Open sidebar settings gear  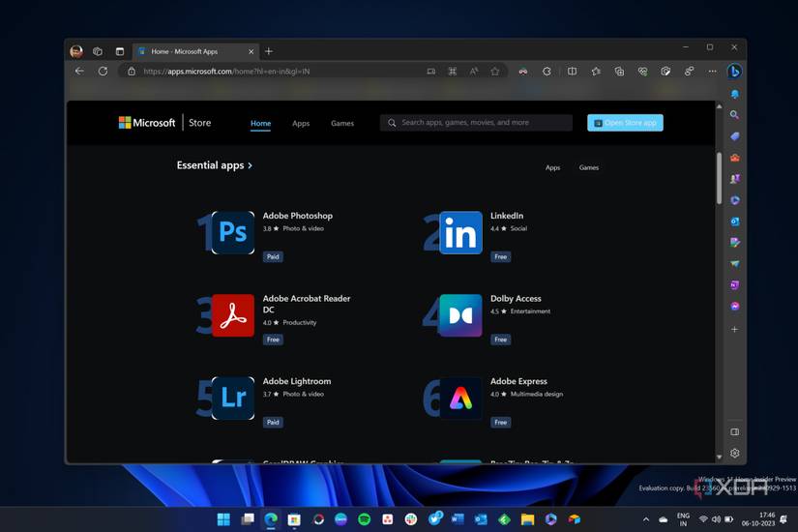click(734, 453)
